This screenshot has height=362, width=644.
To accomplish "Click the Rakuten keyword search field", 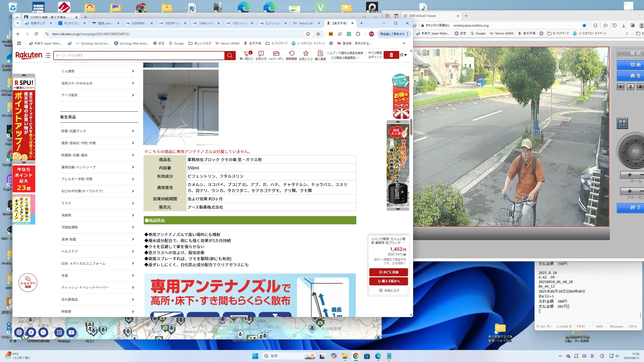I will [139, 56].
